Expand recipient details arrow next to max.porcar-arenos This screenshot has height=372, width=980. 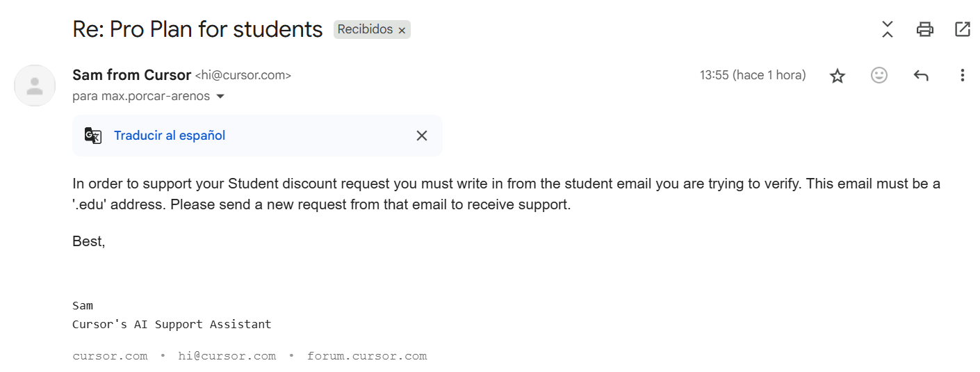[x=220, y=97]
